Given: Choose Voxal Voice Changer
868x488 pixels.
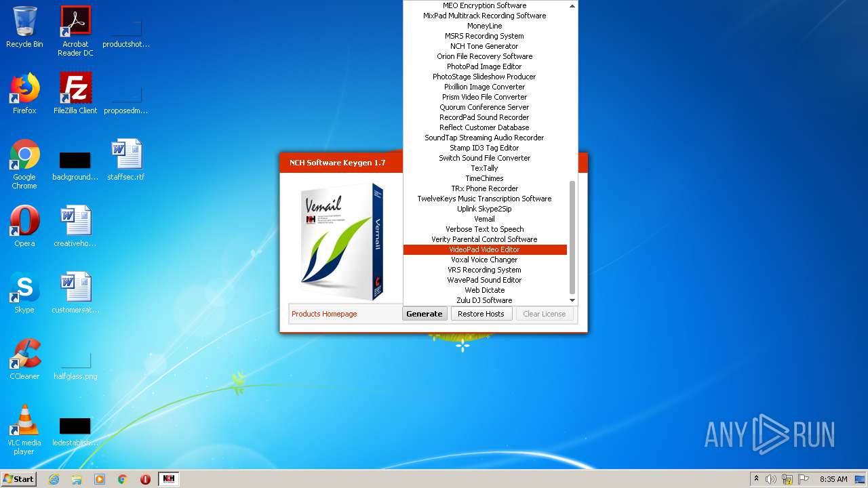Looking at the screenshot, I should pos(485,260).
